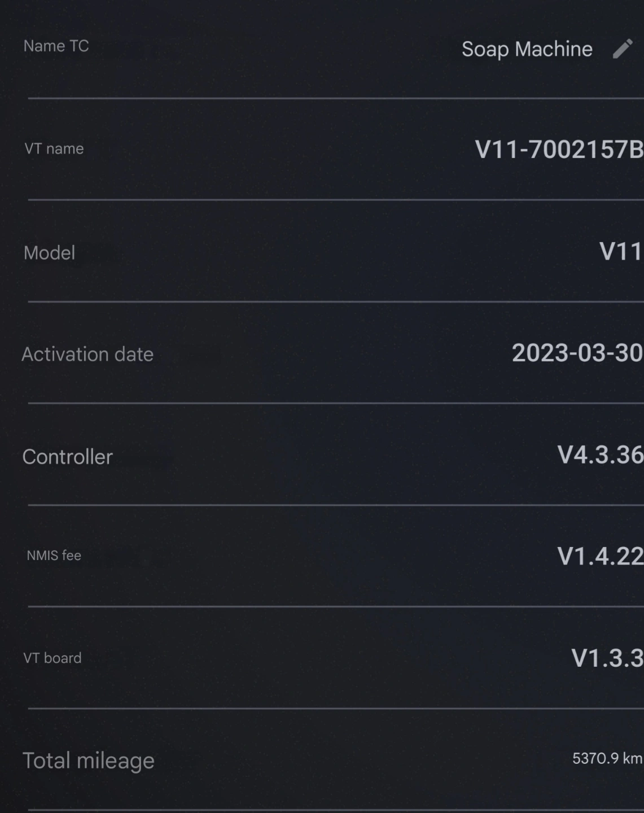This screenshot has width=644, height=813.
Task: Click VT board version V1.3.3
Action: pyautogui.click(x=607, y=658)
